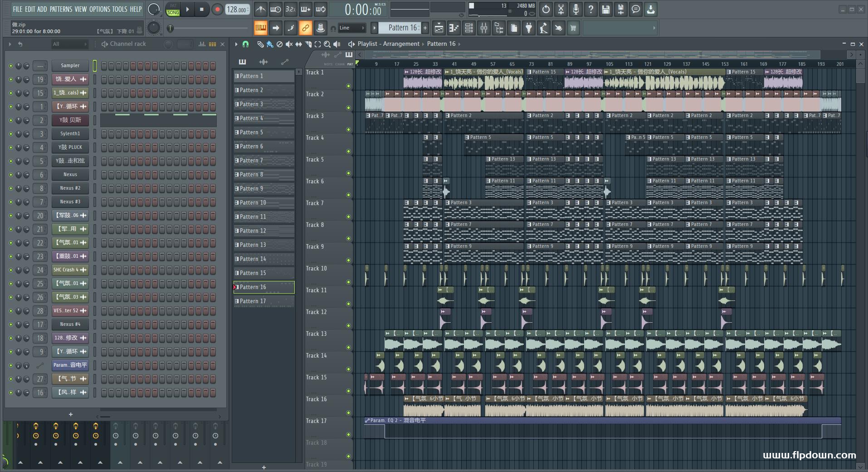This screenshot has width=868, height=472.
Task: Click the microphone one-click recording icon
Action: (576, 9)
